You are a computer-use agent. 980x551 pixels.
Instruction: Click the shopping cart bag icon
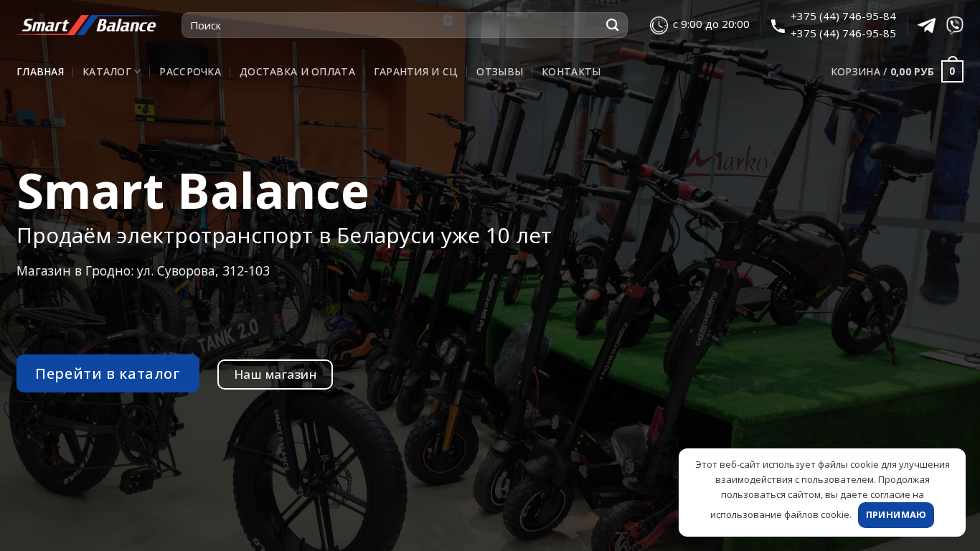coord(952,70)
